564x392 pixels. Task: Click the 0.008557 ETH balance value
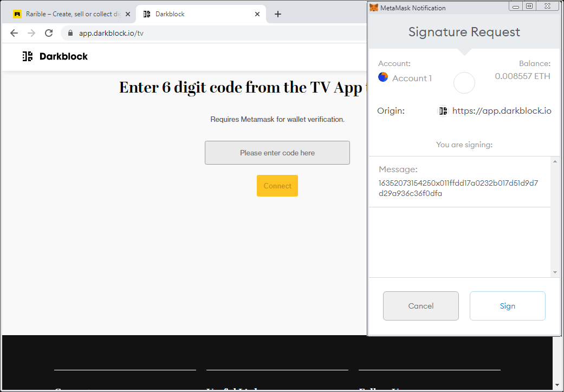[523, 76]
